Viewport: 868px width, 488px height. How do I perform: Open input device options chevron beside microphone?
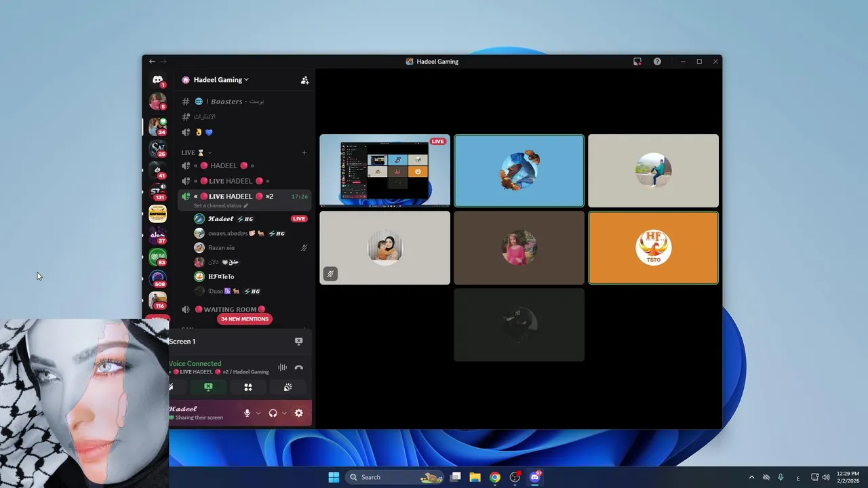point(258,413)
